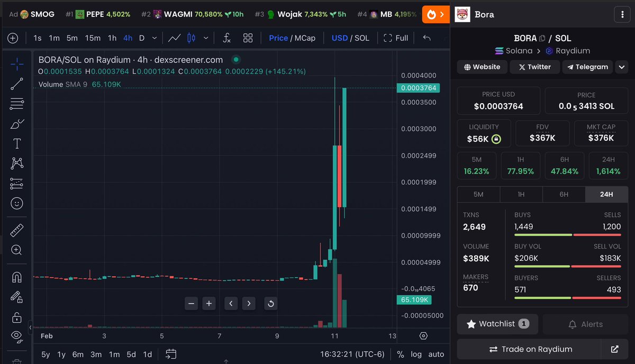Toggle stay in drawing mode
Image resolution: width=635 pixels, height=364 pixels.
point(17,297)
